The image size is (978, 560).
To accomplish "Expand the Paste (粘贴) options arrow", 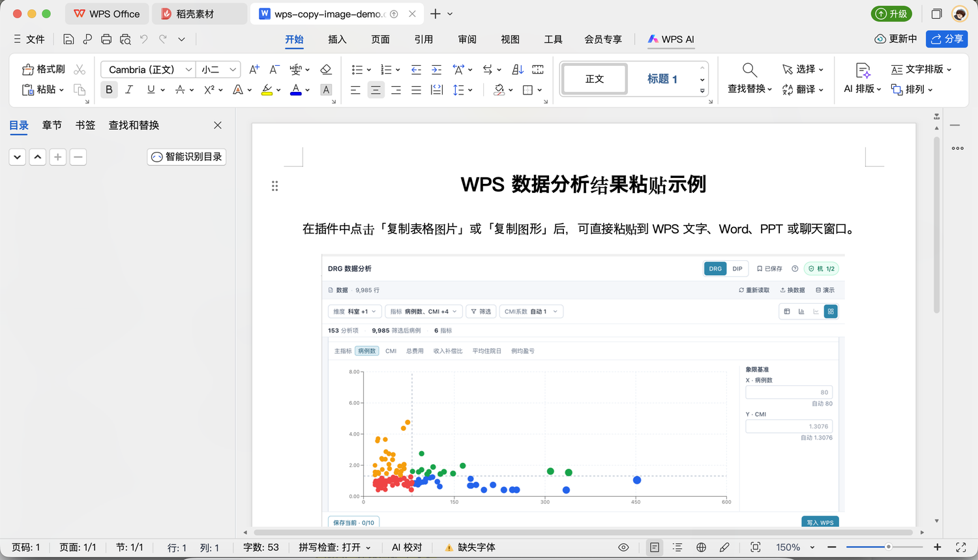I will point(61,90).
